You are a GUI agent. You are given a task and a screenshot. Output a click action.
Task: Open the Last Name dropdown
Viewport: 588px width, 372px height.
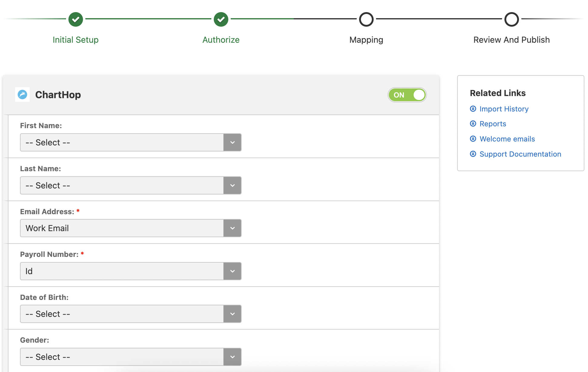131,185
